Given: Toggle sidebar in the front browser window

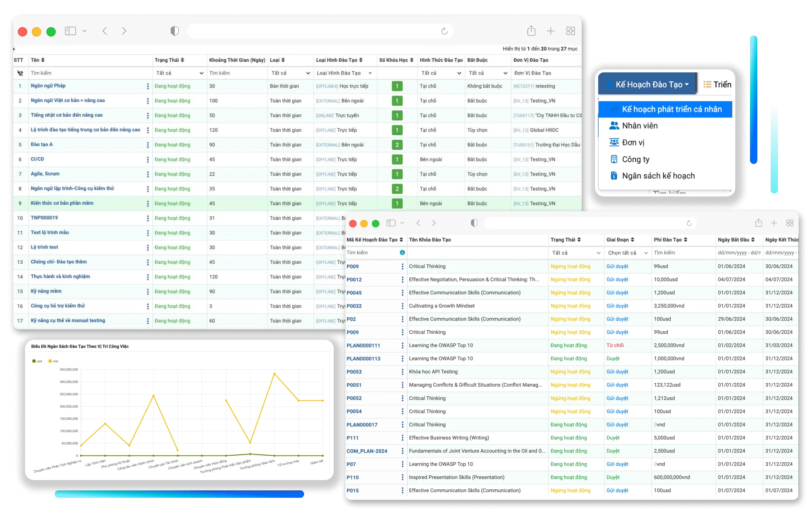Looking at the screenshot, I should pos(391,223).
